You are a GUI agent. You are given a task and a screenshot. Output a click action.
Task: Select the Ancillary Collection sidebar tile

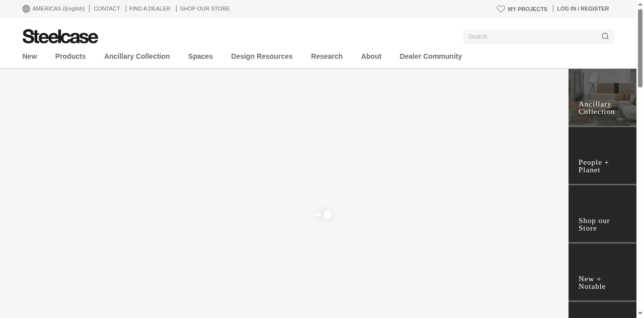602,97
